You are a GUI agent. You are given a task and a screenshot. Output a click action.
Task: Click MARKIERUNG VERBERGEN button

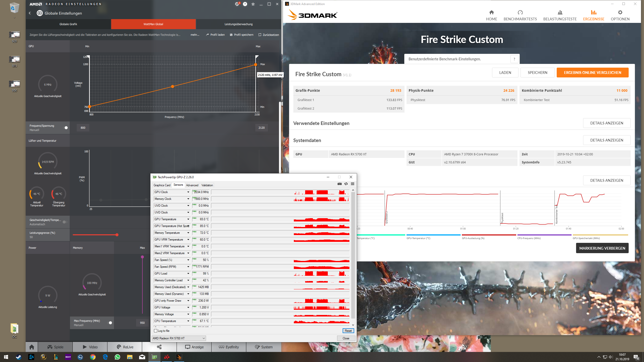tap(602, 248)
